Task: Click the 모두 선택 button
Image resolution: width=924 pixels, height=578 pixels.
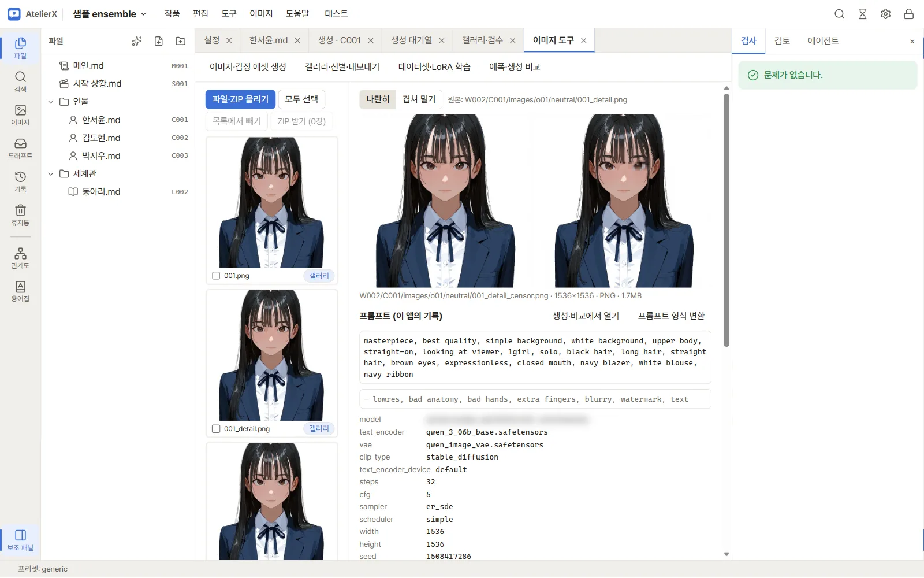Action: (x=301, y=99)
